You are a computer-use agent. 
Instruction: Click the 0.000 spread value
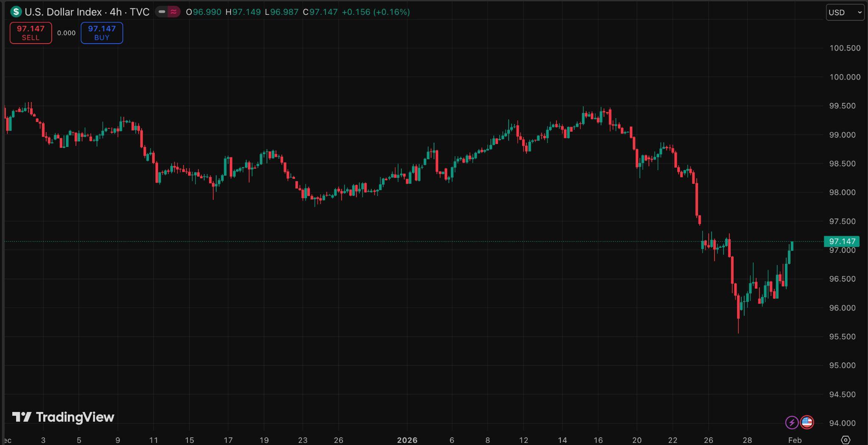pos(67,33)
